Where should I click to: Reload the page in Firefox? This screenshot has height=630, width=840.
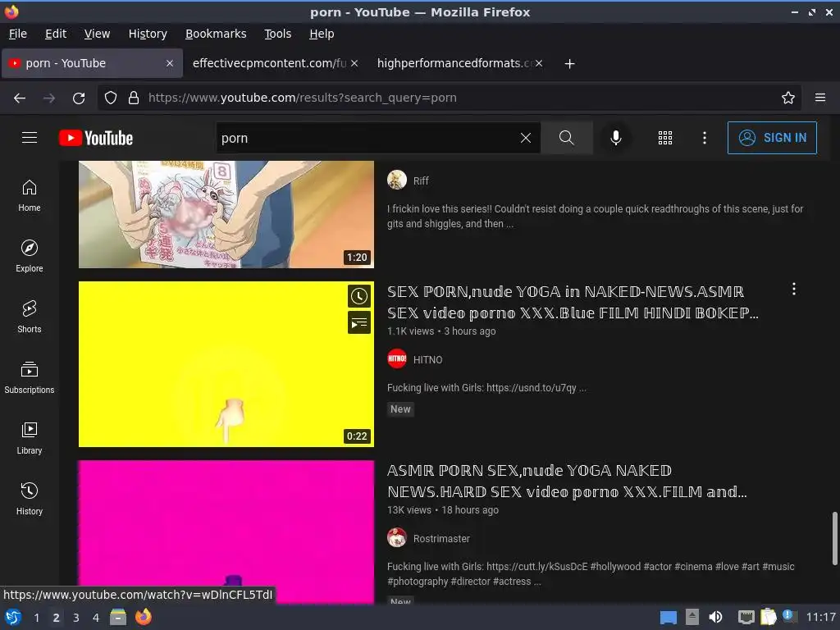tap(79, 98)
